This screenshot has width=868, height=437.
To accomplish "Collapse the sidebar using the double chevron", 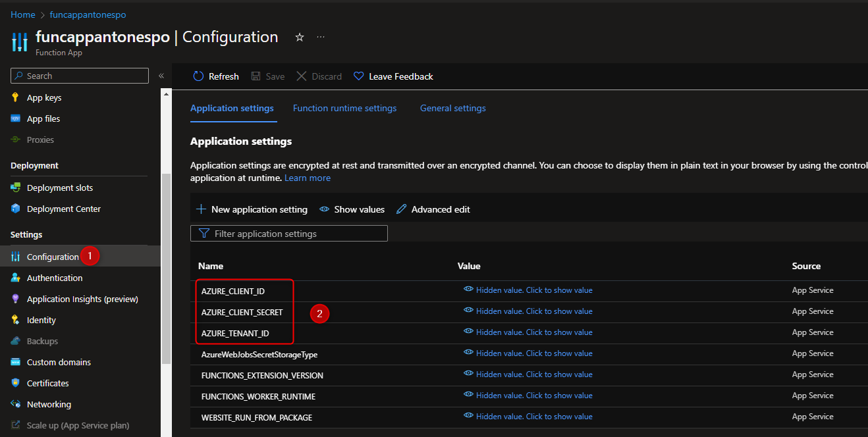I will 161,75.
